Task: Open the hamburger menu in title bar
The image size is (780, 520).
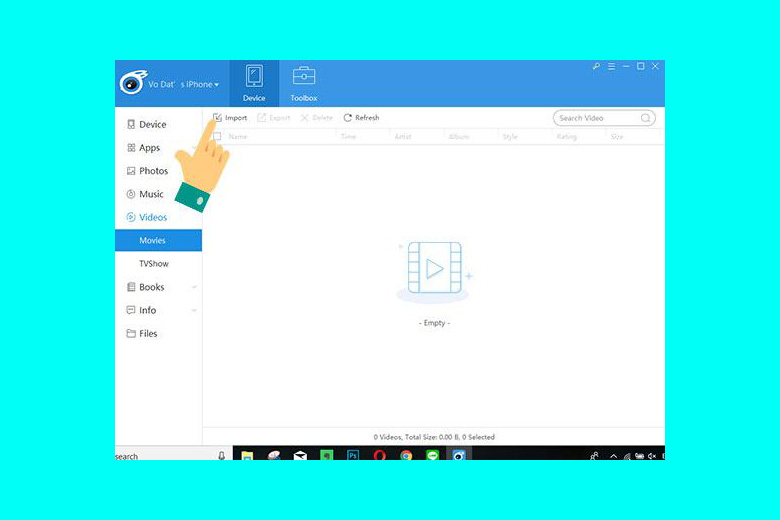Action: click(611, 66)
